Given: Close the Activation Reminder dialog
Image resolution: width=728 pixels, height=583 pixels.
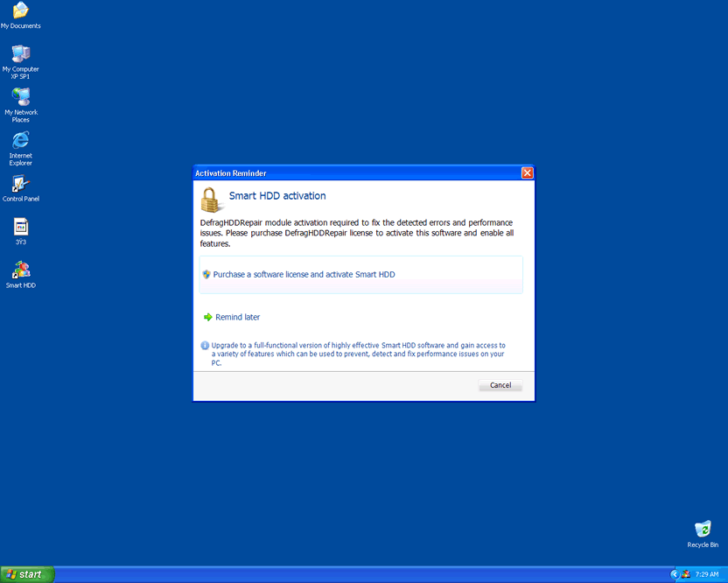Looking at the screenshot, I should pyautogui.click(x=527, y=173).
